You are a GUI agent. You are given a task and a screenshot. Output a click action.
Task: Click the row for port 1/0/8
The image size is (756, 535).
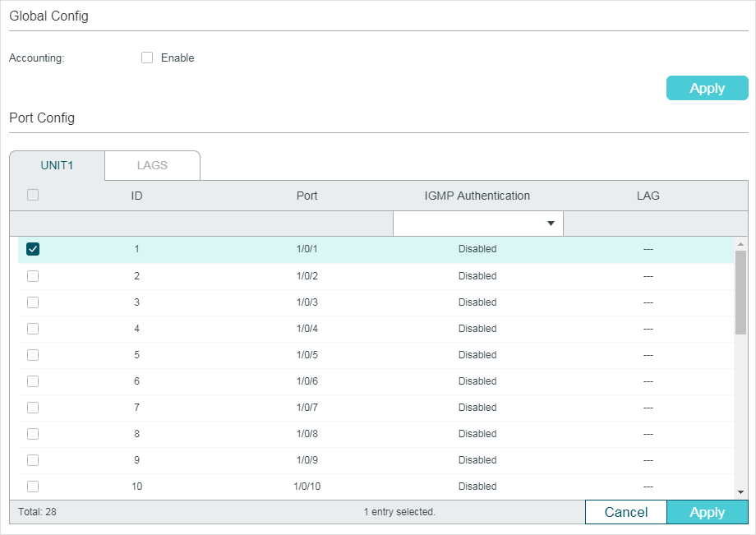(307, 434)
